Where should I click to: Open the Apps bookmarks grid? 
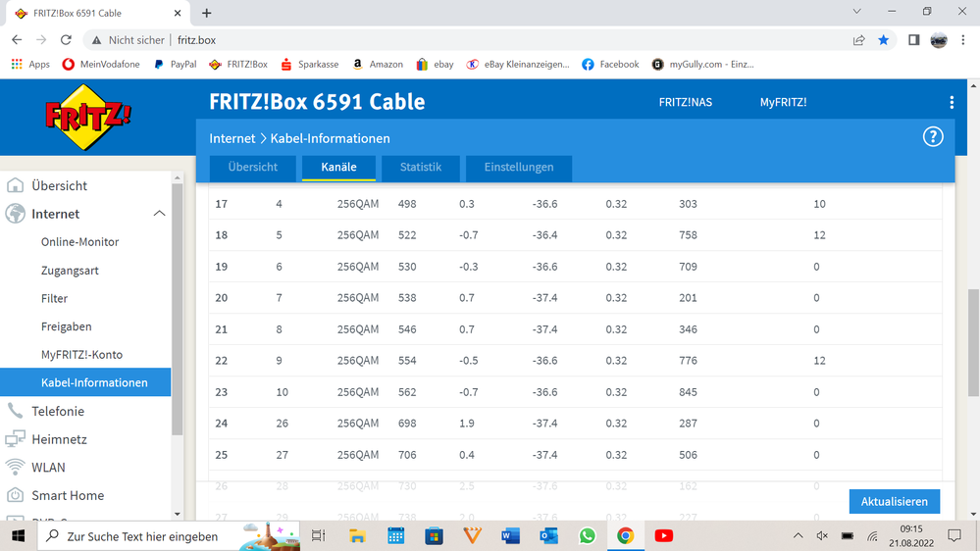pos(30,65)
